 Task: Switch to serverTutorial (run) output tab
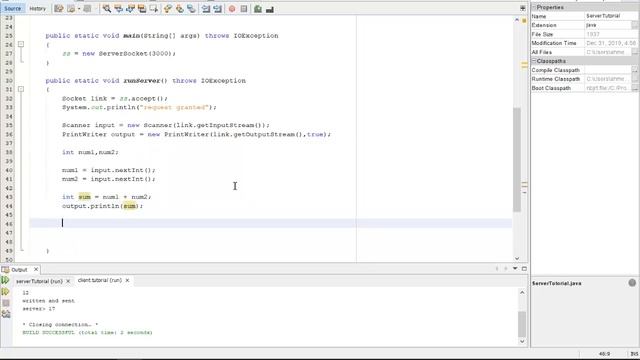(39, 281)
